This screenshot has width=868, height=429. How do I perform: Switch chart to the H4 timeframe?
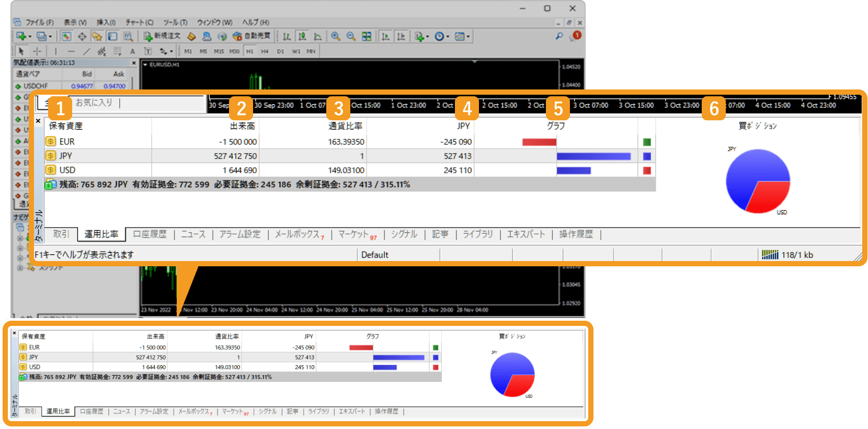(265, 51)
